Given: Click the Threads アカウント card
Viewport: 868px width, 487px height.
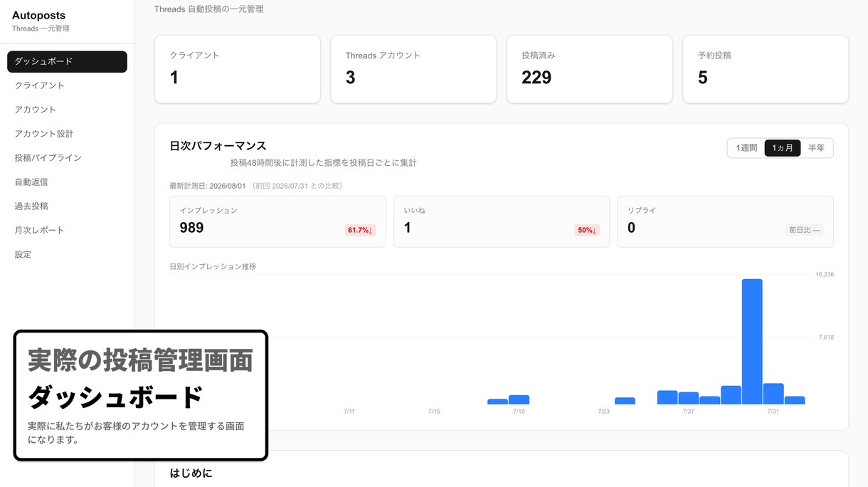Looking at the screenshot, I should (413, 69).
